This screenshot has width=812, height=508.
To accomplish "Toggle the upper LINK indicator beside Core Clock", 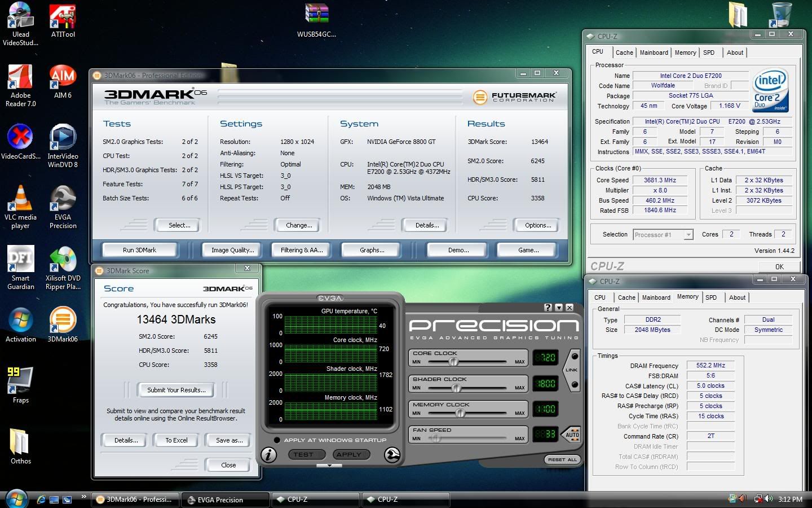I will pyautogui.click(x=575, y=357).
